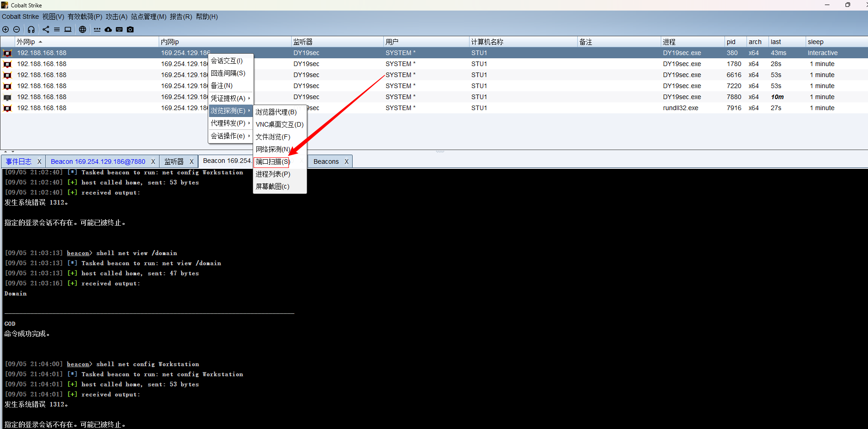Close the 事件日志 tab
The height and width of the screenshot is (429, 868).
[x=39, y=162]
